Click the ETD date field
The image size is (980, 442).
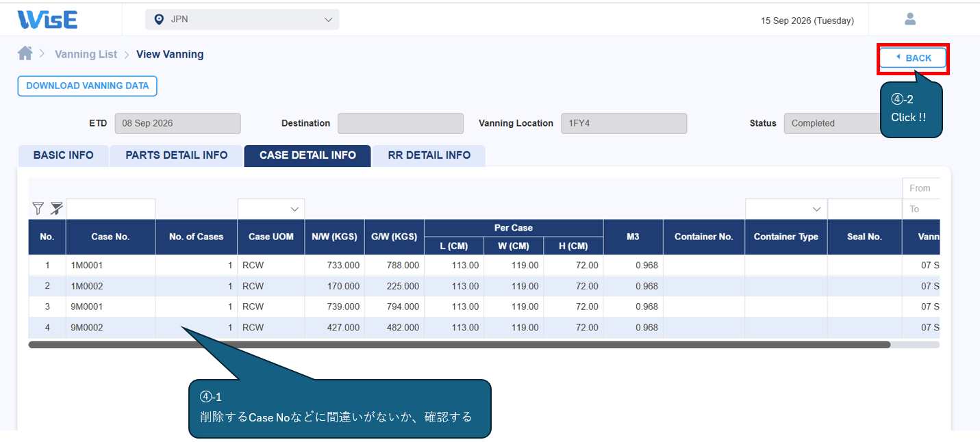(178, 123)
